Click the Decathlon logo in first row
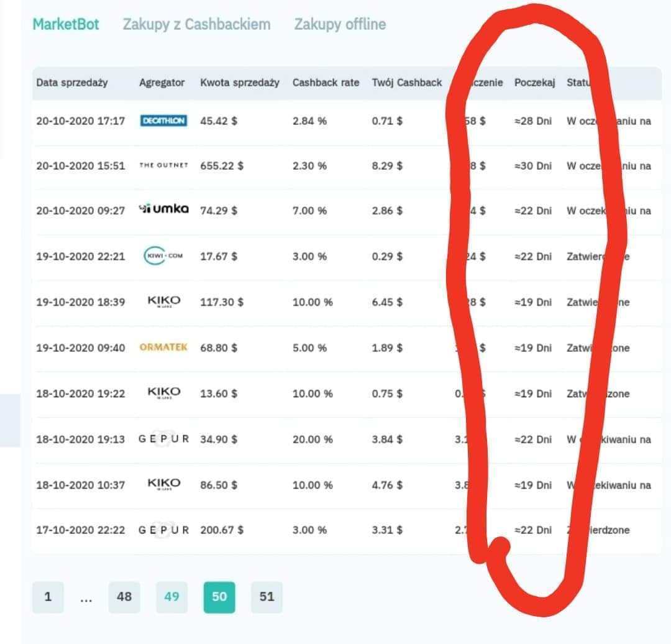This screenshot has width=671, height=644. pos(163,121)
